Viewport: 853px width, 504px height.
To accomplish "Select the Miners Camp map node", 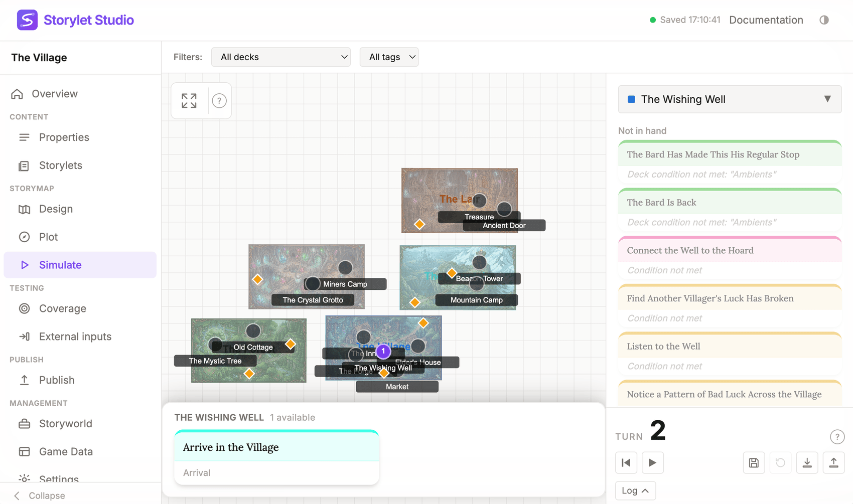I will [345, 268].
